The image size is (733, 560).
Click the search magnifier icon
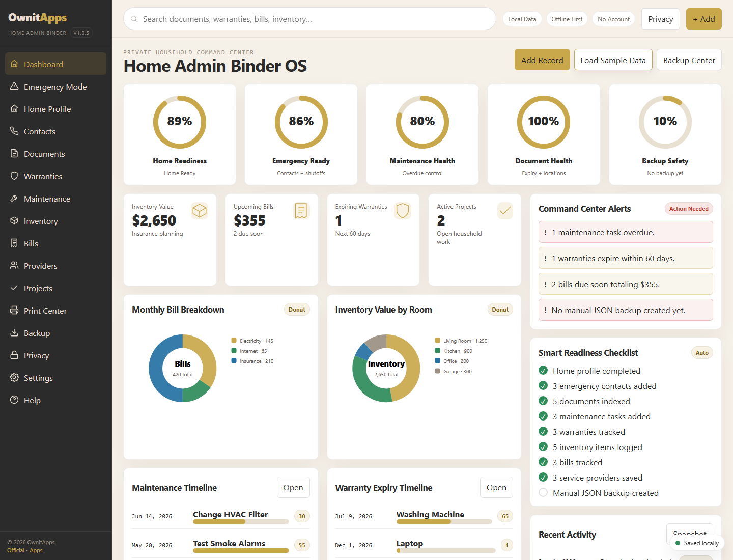[x=134, y=19]
